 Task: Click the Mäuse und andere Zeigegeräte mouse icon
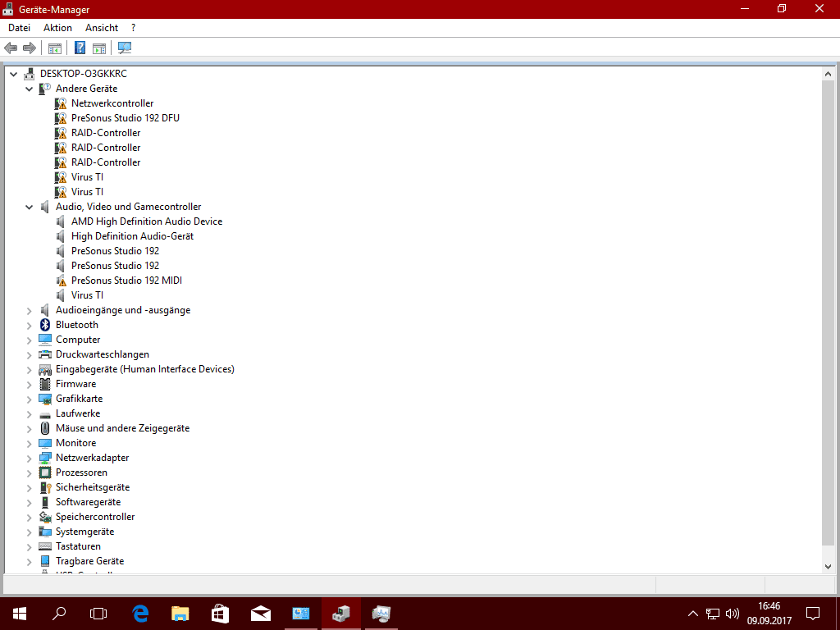point(45,428)
